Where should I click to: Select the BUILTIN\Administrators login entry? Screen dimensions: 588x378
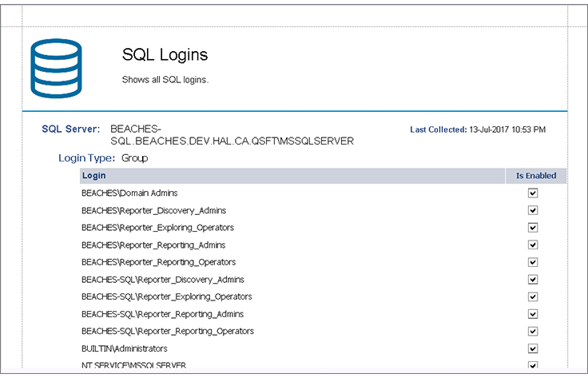(x=124, y=348)
